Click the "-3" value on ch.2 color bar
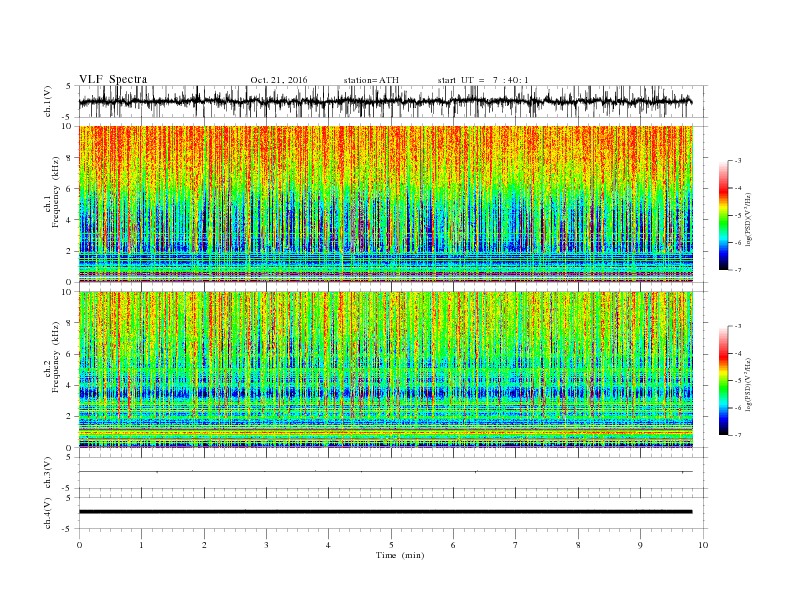 pyautogui.click(x=738, y=326)
